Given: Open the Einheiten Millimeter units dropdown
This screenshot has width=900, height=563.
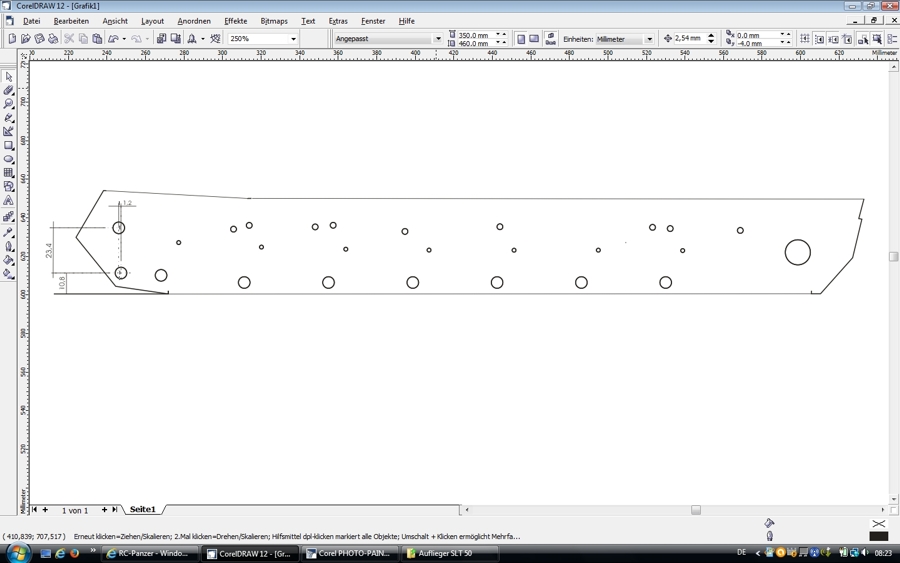Looking at the screenshot, I should 649,39.
